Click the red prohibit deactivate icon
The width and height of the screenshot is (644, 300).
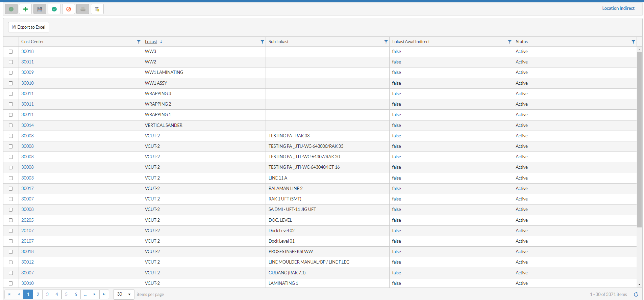[x=69, y=9]
